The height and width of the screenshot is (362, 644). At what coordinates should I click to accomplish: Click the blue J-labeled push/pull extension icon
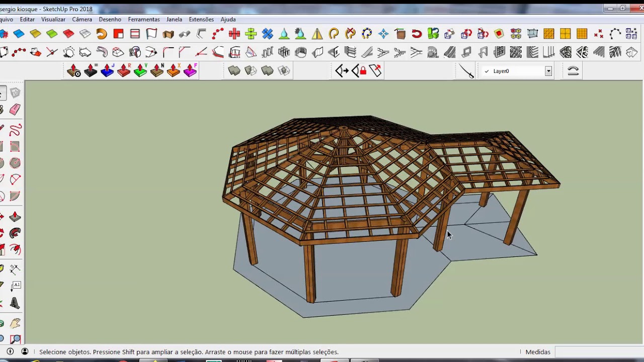pyautogui.click(x=107, y=70)
